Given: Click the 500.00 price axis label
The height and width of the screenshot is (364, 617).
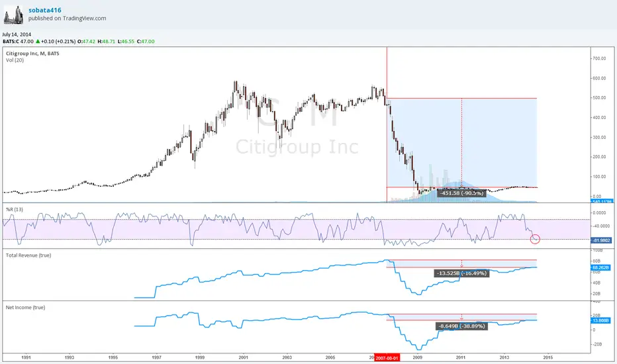Looking at the screenshot, I should click(x=599, y=97).
